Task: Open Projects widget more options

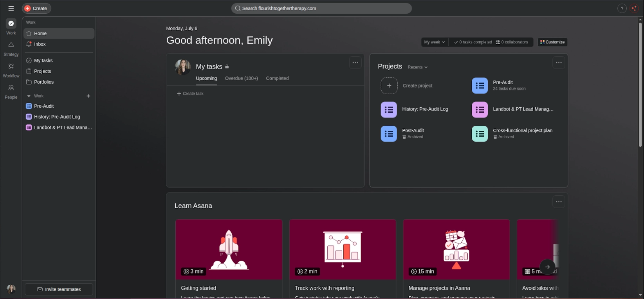Action: pyautogui.click(x=559, y=63)
